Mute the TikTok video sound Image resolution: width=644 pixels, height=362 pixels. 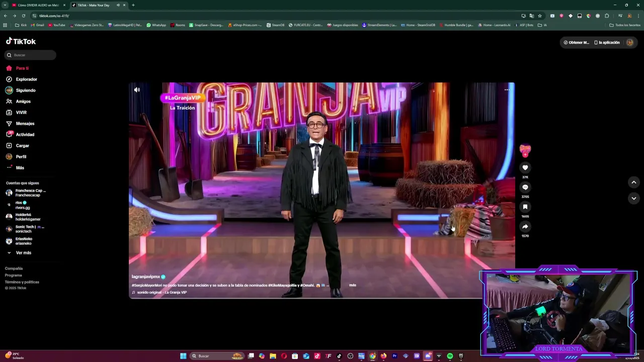point(137,90)
